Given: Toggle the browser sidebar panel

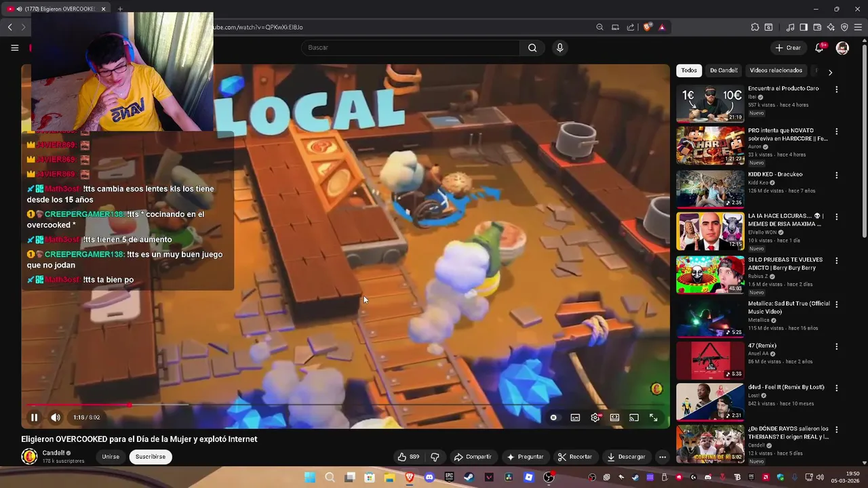Looking at the screenshot, I should point(804,27).
